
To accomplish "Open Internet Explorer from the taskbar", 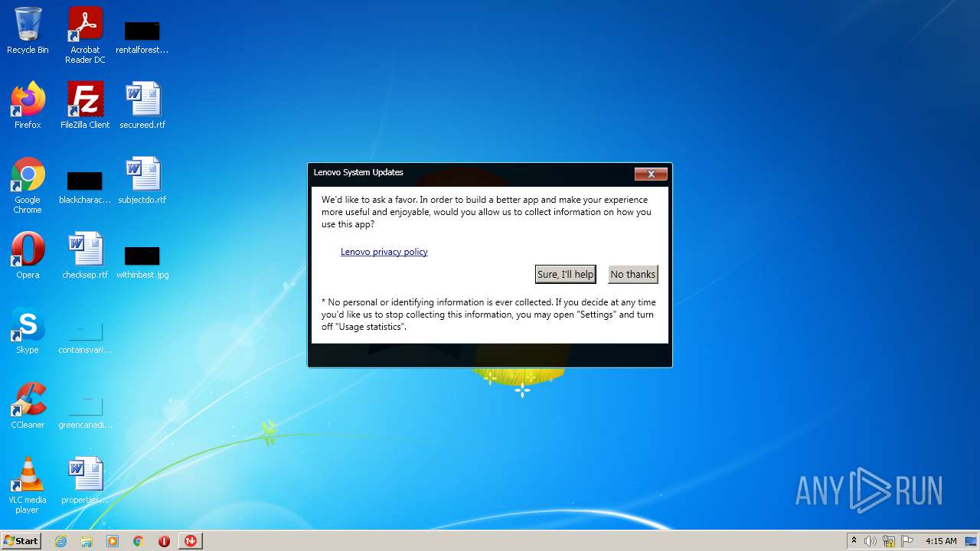I will point(60,541).
